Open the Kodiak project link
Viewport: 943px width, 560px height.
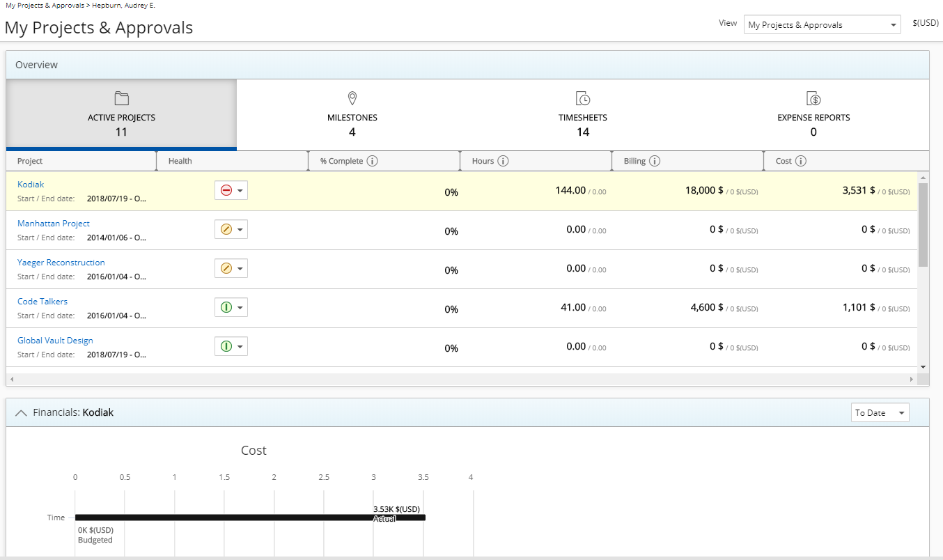(x=31, y=185)
